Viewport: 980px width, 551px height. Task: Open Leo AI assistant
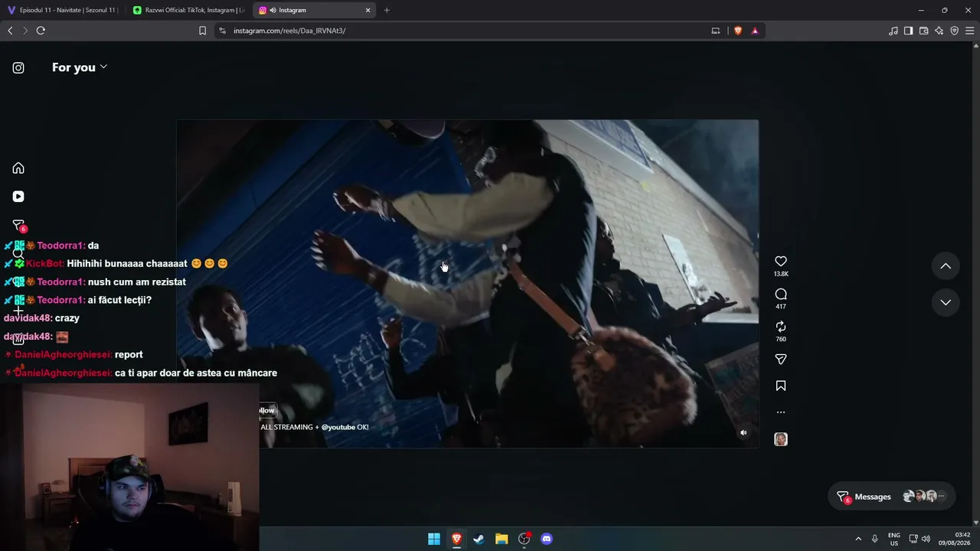tap(939, 31)
